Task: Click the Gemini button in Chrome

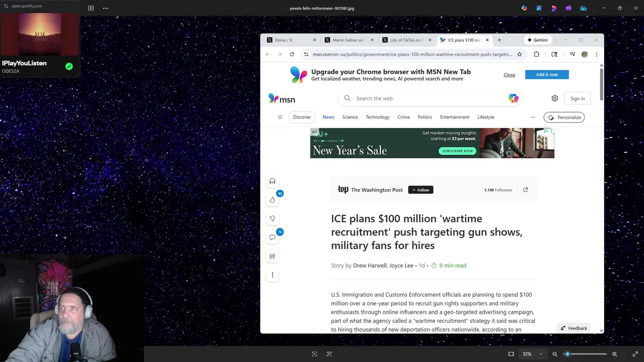Action: click(537, 40)
